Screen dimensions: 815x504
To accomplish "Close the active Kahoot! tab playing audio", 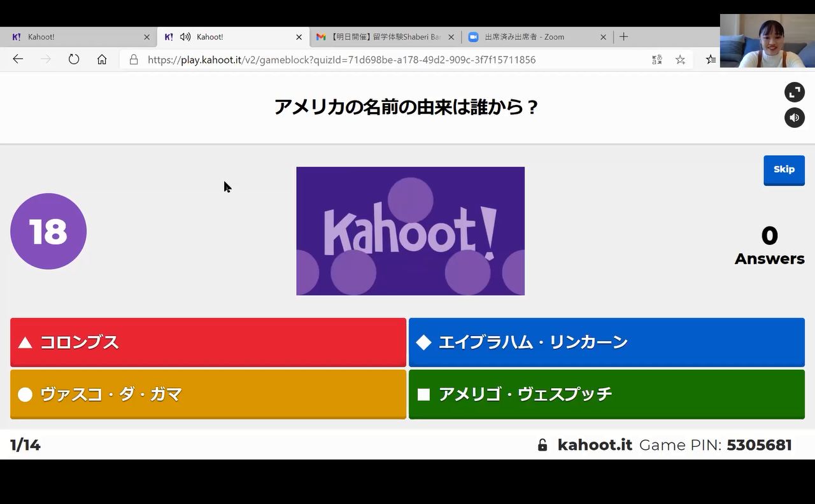I will [x=299, y=37].
